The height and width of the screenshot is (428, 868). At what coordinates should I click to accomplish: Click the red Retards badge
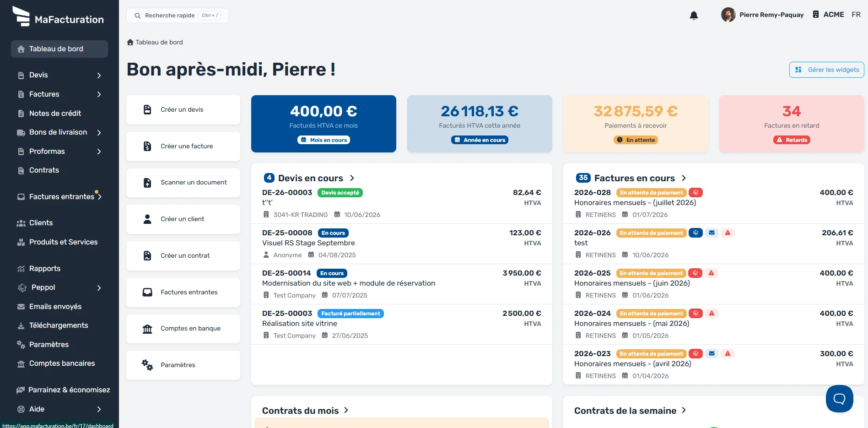[792, 140]
